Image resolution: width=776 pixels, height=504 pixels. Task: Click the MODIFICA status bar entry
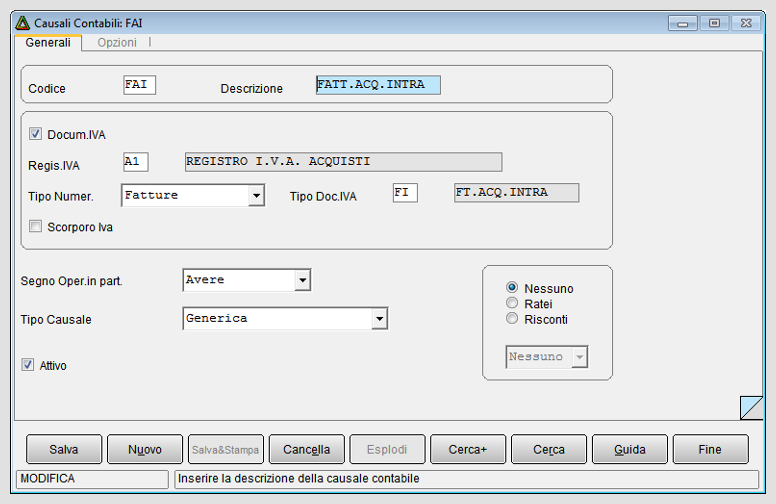[92, 479]
